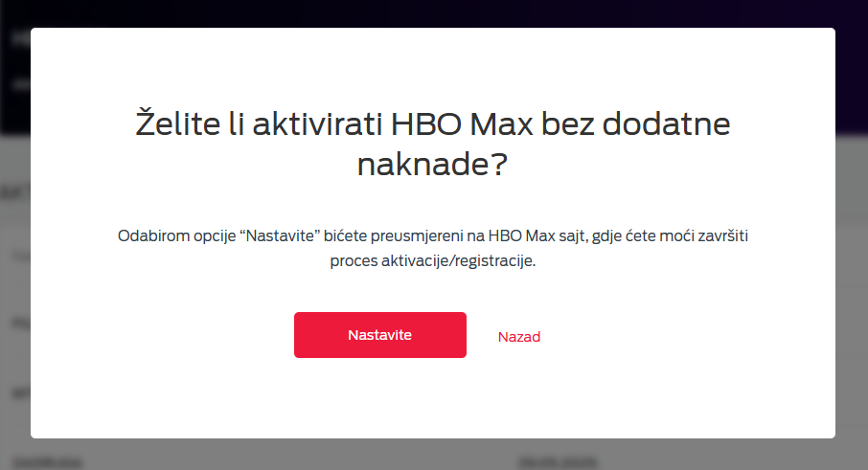Click the explanatory paragraph starting "Odabirom opcije"
Viewport: 868px width, 470px height.
point(433,248)
